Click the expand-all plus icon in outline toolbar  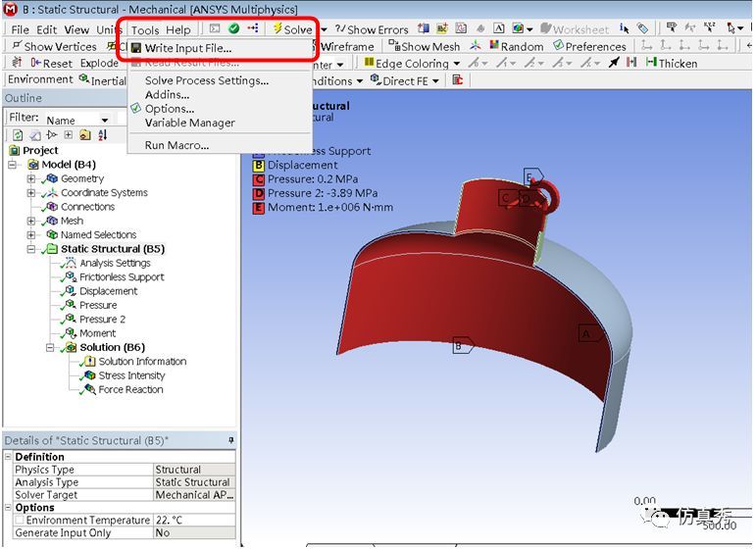click(69, 135)
